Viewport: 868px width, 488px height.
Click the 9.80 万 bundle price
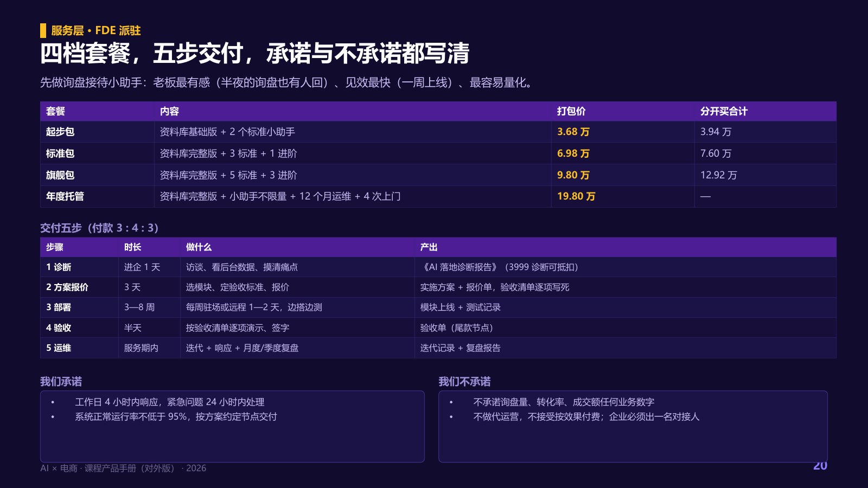coord(573,175)
